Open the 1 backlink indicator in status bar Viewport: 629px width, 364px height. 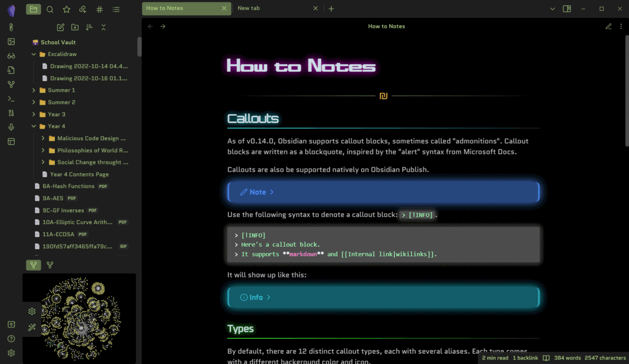(525, 358)
